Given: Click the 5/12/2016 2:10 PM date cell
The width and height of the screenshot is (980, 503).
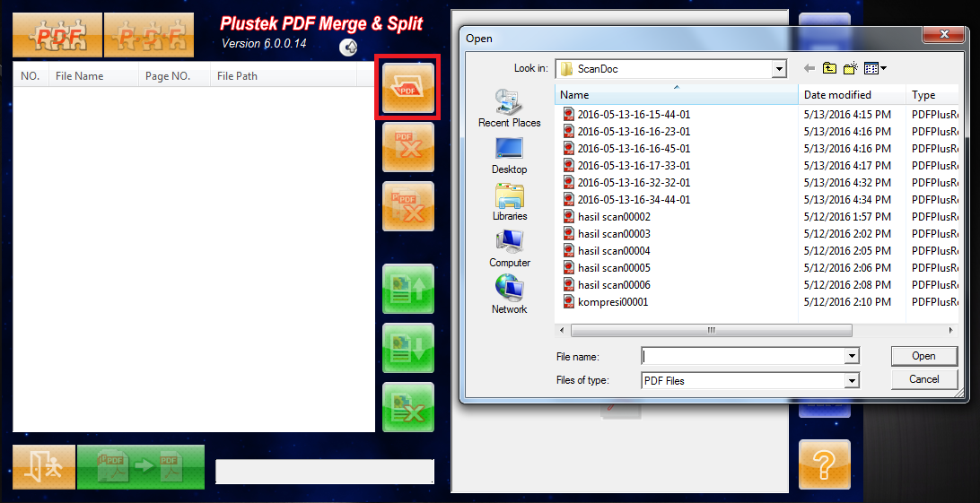Looking at the screenshot, I should pyautogui.click(x=847, y=302).
